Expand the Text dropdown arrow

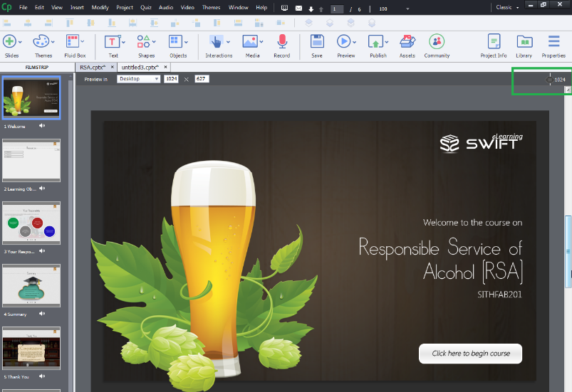124,42
